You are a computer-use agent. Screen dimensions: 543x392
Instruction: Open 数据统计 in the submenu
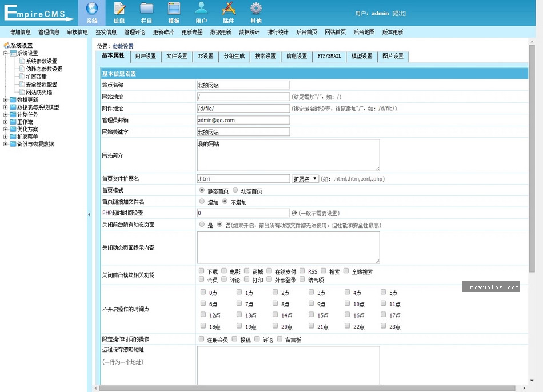(249, 32)
